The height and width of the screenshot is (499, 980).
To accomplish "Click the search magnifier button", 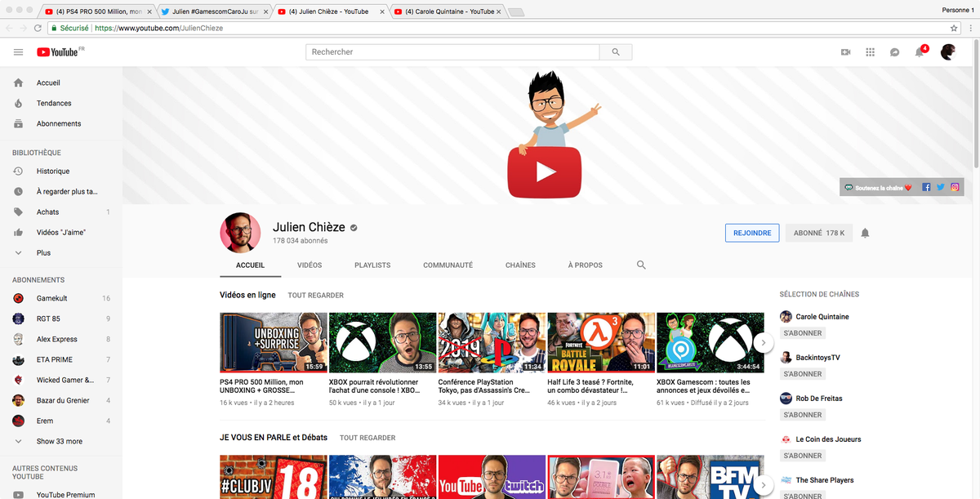I will coord(616,52).
